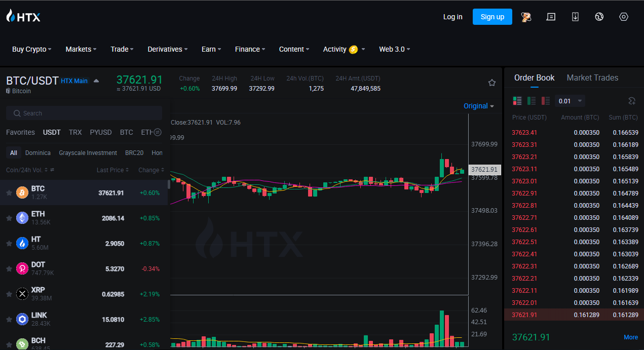Expand the Earn menu
Viewport: 644px width, 350px height.
(x=211, y=49)
